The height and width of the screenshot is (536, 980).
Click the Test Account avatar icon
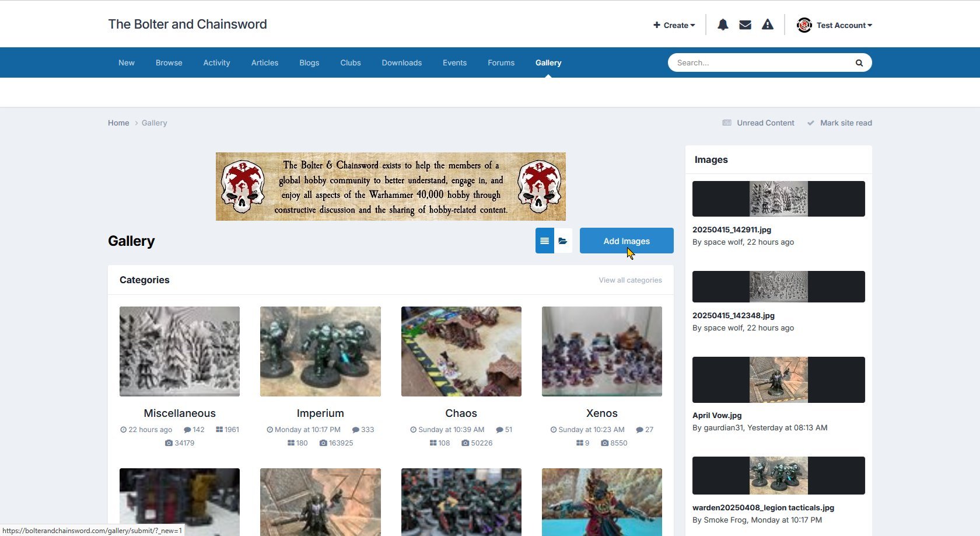pyautogui.click(x=804, y=25)
